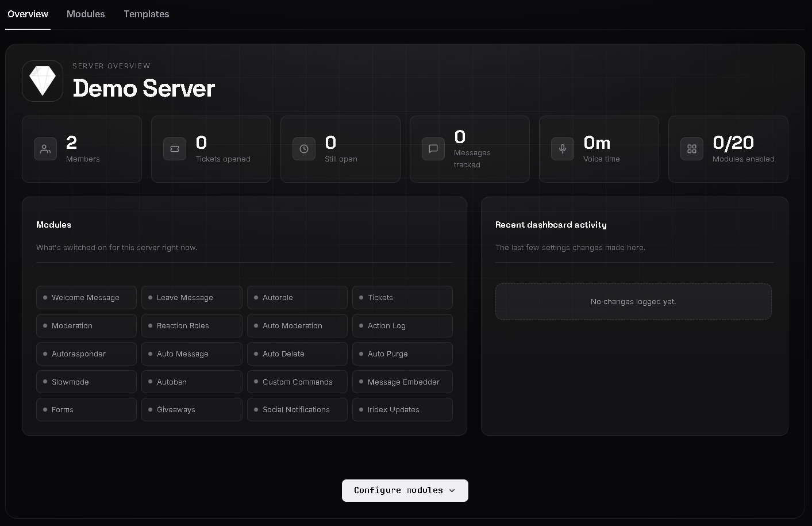Click the Modules enabled grid icon
Viewport: 812px width, 526px height.
coord(692,149)
